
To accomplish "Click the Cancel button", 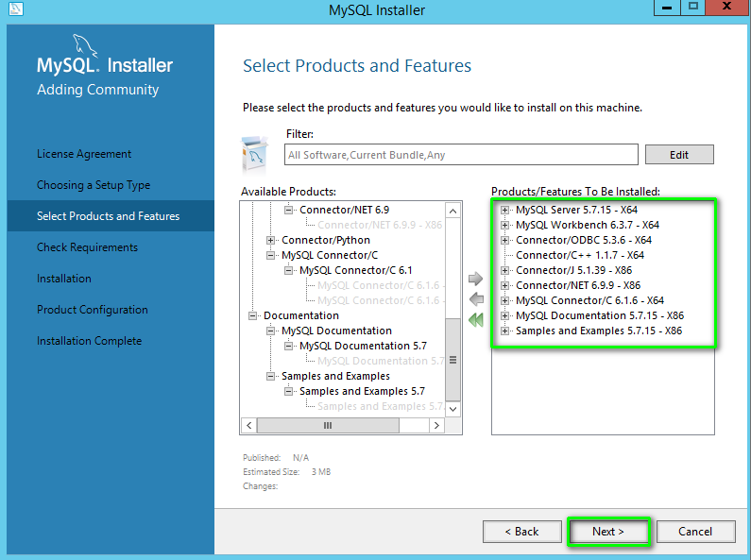I will point(695,532).
